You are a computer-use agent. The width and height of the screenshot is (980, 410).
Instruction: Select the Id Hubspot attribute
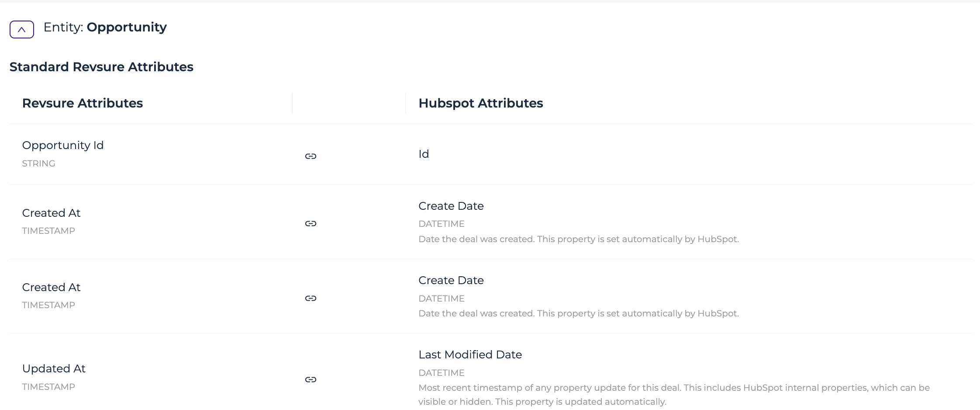(424, 154)
